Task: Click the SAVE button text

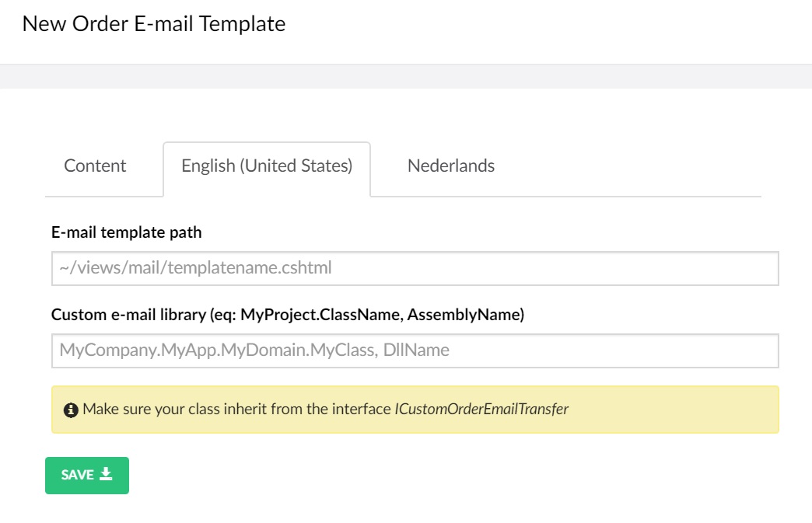Action: [77, 475]
